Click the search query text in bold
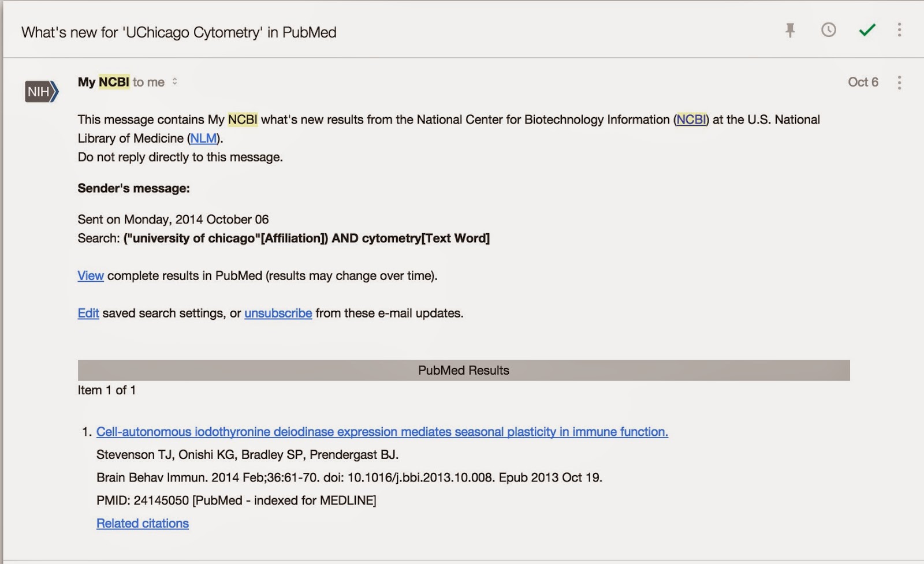Image resolution: width=924 pixels, height=564 pixels. point(307,238)
